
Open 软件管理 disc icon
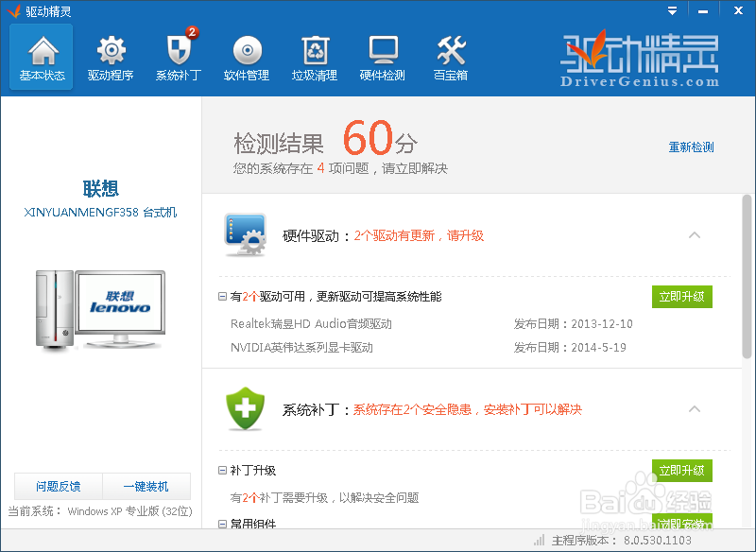[x=247, y=50]
